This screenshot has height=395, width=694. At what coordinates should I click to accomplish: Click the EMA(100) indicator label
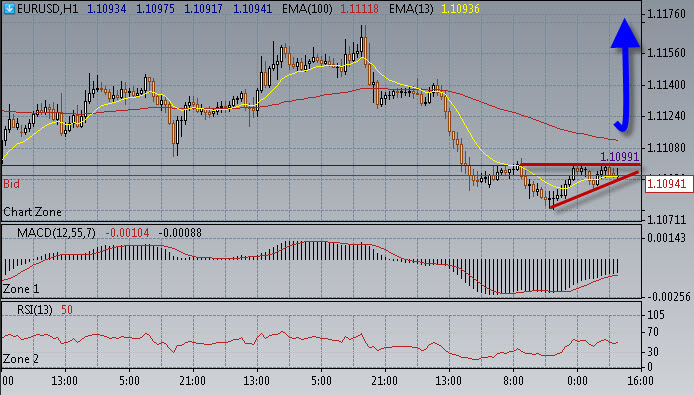[x=307, y=9]
